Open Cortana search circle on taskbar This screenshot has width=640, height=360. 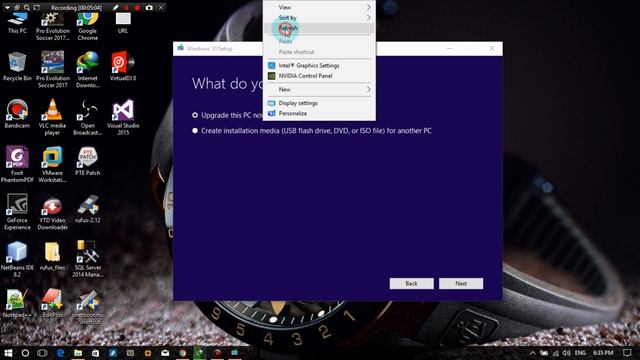pos(25,353)
